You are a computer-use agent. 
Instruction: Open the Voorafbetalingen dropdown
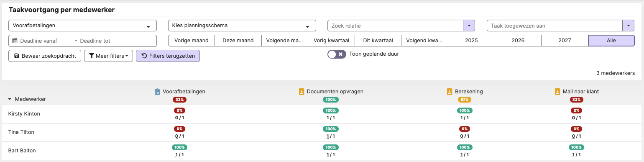(82, 26)
